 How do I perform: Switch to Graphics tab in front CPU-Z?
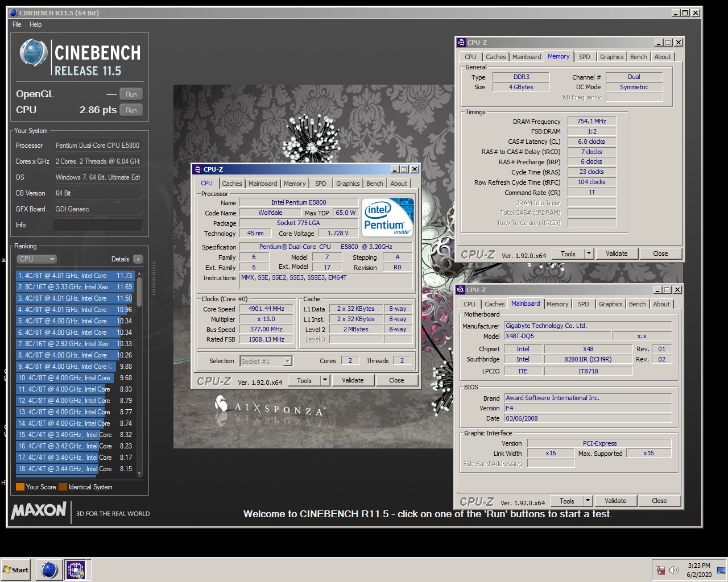[x=348, y=184]
